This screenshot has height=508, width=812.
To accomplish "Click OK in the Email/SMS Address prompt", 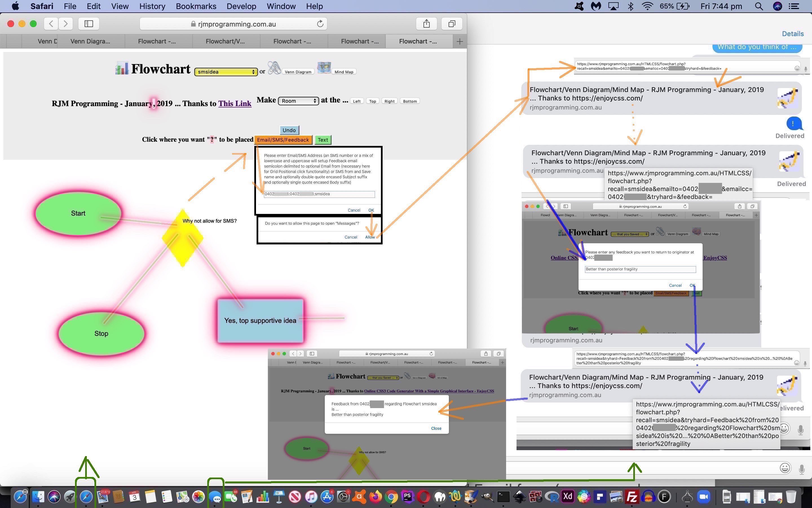I will tap(371, 210).
